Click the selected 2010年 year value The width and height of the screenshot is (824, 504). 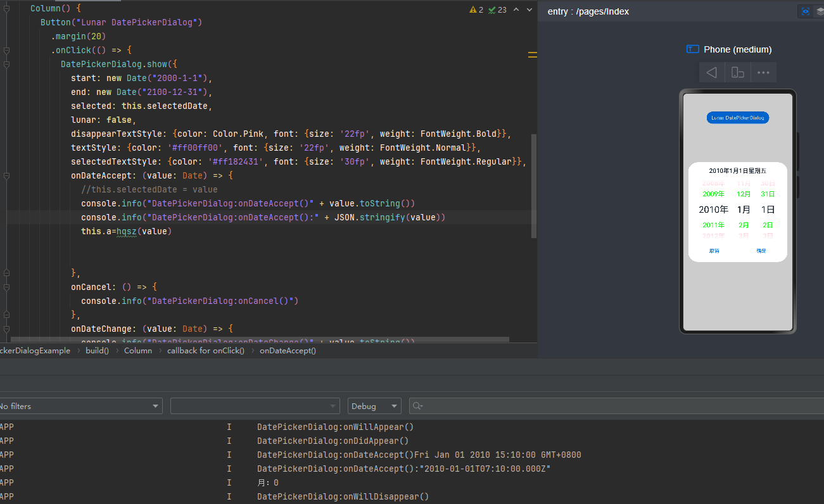[x=713, y=210]
